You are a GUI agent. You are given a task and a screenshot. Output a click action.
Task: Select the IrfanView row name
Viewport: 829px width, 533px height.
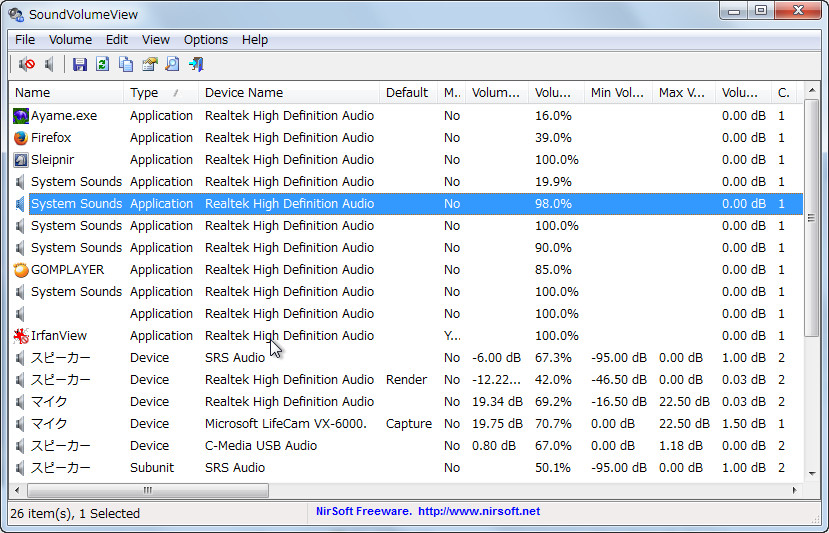click(59, 336)
